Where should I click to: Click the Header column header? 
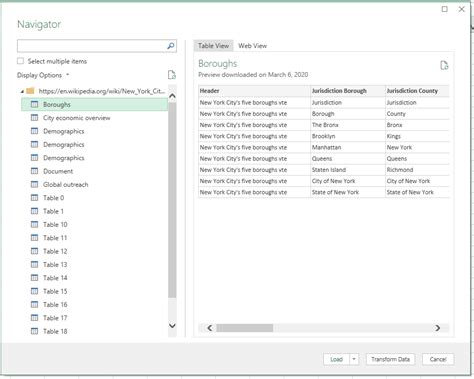click(x=254, y=91)
